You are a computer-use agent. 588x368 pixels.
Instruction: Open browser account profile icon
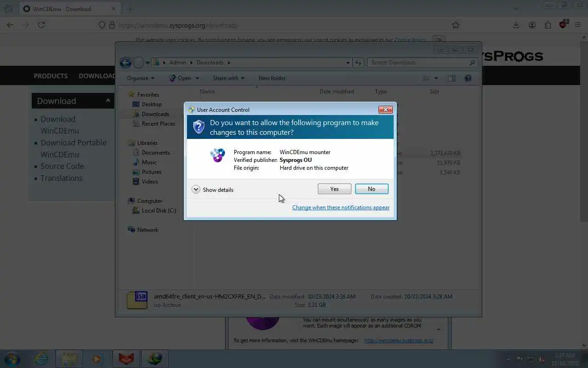click(532, 25)
